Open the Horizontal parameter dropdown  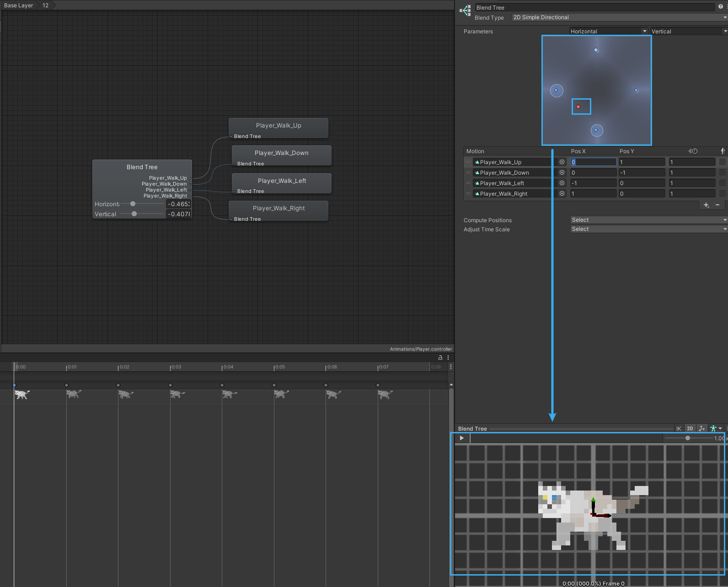[608, 31]
